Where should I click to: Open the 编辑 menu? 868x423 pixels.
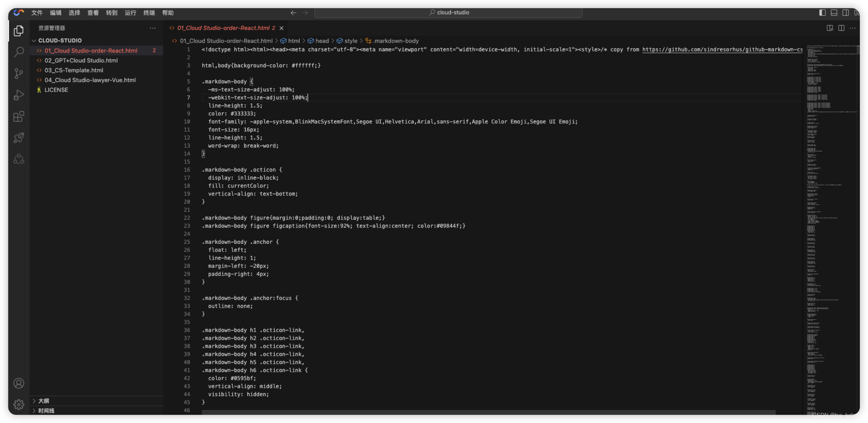pos(56,13)
